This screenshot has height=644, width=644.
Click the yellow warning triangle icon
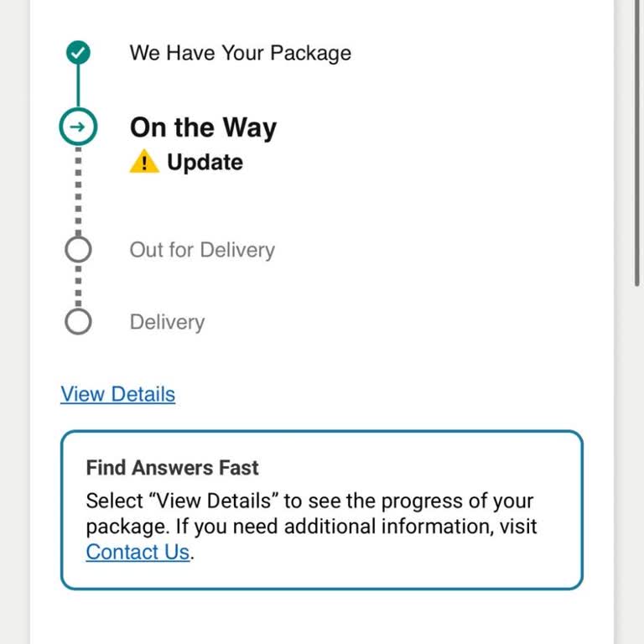tap(144, 162)
